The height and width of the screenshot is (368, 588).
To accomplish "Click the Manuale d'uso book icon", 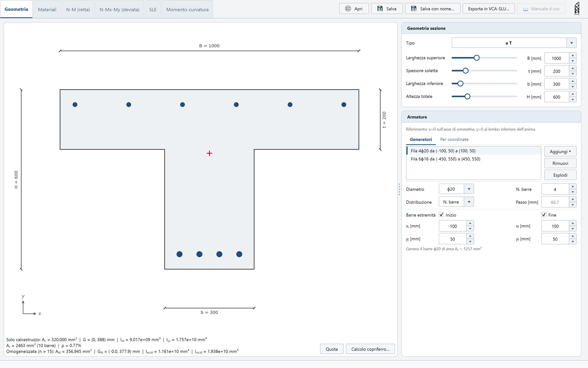I will (525, 9).
